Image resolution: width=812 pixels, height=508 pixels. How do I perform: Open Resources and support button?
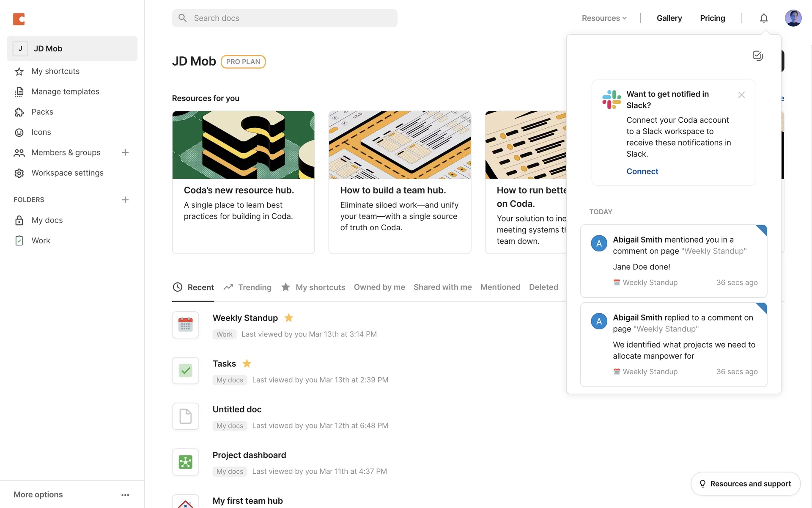click(x=745, y=484)
